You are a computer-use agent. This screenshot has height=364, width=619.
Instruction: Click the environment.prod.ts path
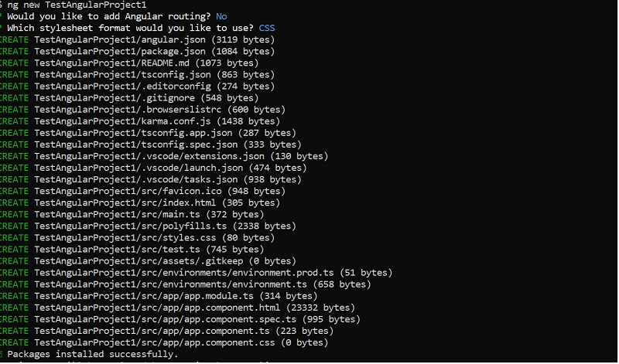184,273
